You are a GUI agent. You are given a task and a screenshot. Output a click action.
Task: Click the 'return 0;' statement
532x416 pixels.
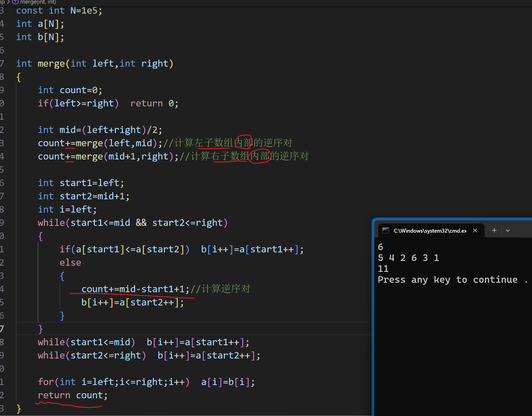coord(154,103)
